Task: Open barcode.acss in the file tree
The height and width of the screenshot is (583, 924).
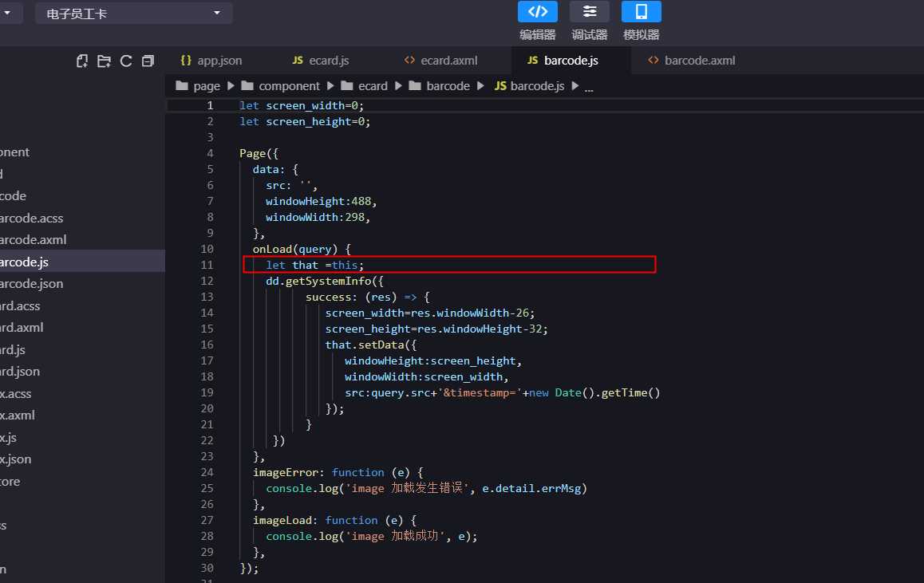Action: pyautogui.click(x=31, y=218)
